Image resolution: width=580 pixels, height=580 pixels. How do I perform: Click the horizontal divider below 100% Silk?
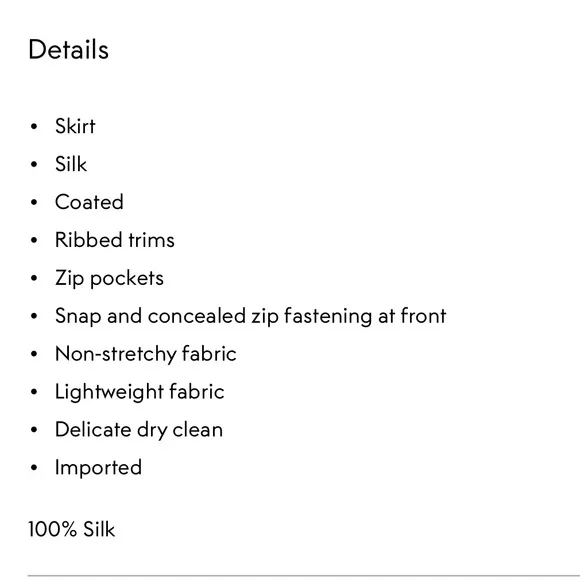click(304, 576)
